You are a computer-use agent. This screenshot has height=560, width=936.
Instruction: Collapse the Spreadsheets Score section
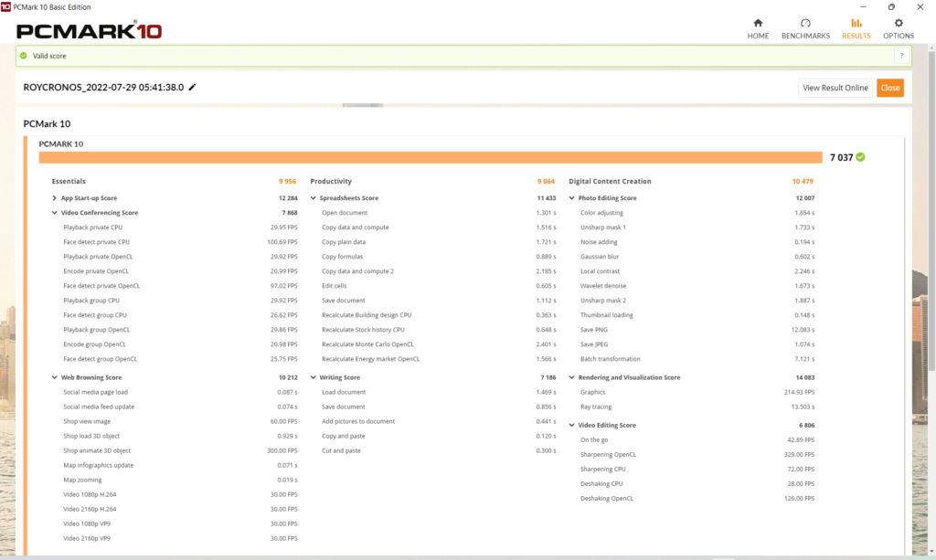pyautogui.click(x=313, y=198)
